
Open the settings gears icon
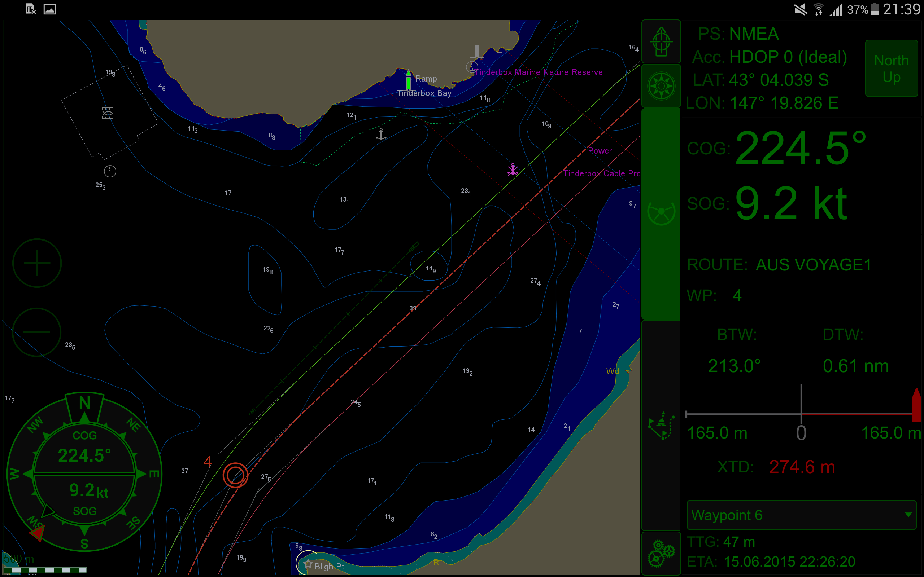pyautogui.click(x=661, y=553)
